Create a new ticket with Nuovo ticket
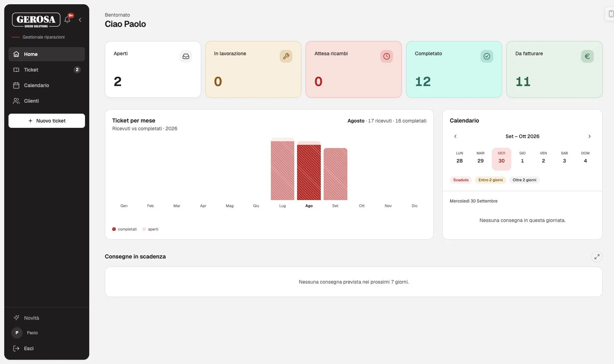This screenshot has height=364, width=614. pos(47,121)
